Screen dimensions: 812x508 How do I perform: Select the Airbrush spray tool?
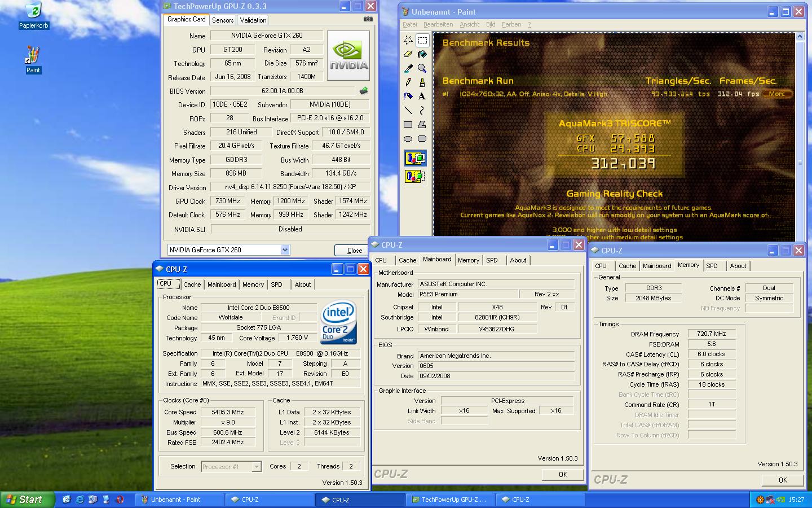pos(408,97)
